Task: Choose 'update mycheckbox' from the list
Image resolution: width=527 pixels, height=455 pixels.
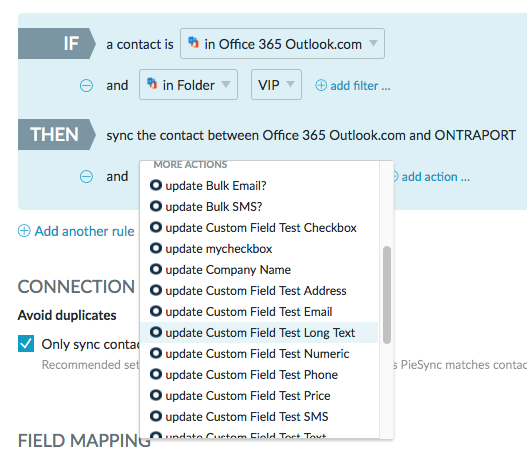Action: pos(259,249)
